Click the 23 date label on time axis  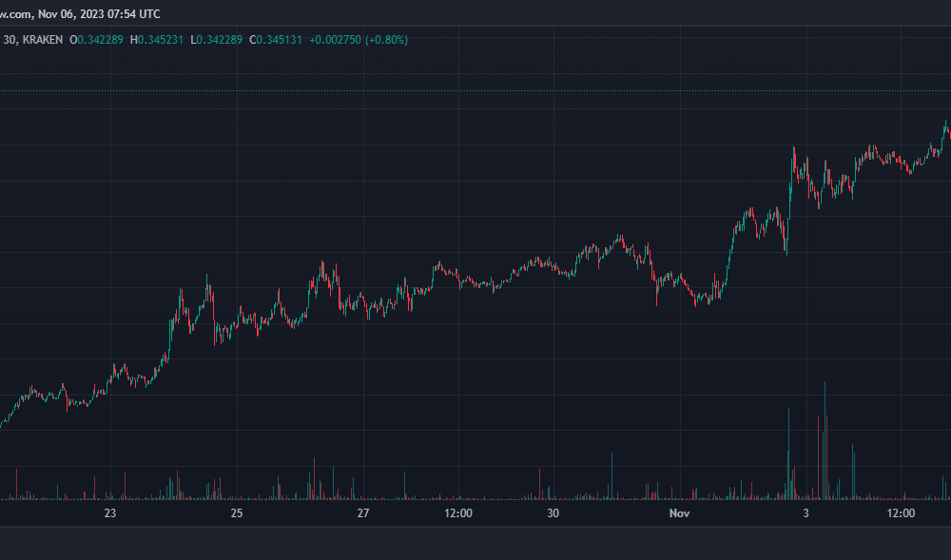[x=109, y=513]
